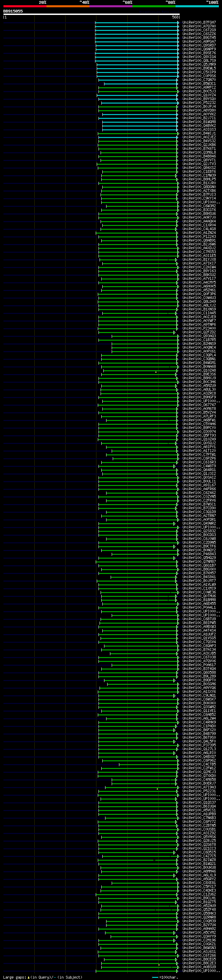Select the UniRef100_C7QN70 label
222x980 pixels.
199,80
